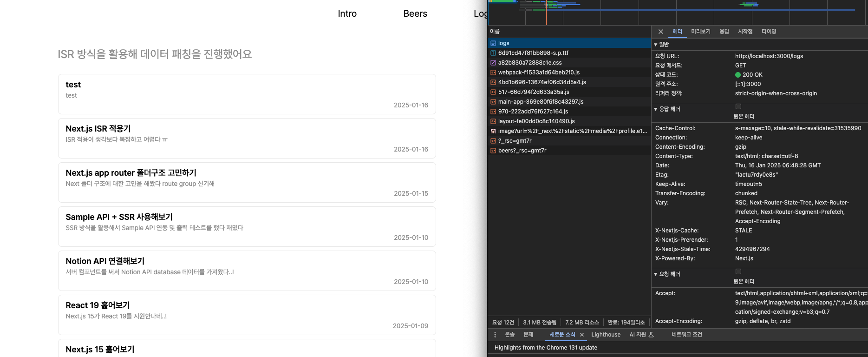Close the request details pane with X
Screen dimensions: 868x357
point(661,32)
